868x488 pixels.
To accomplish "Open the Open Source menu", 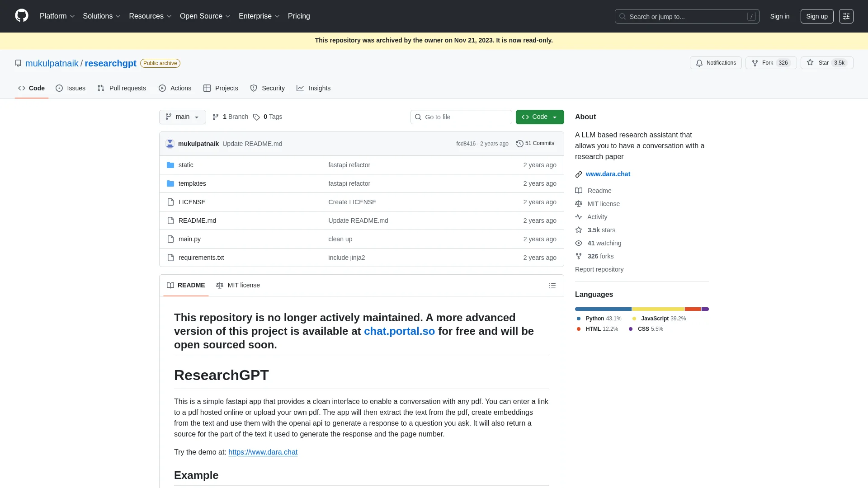I will [205, 16].
